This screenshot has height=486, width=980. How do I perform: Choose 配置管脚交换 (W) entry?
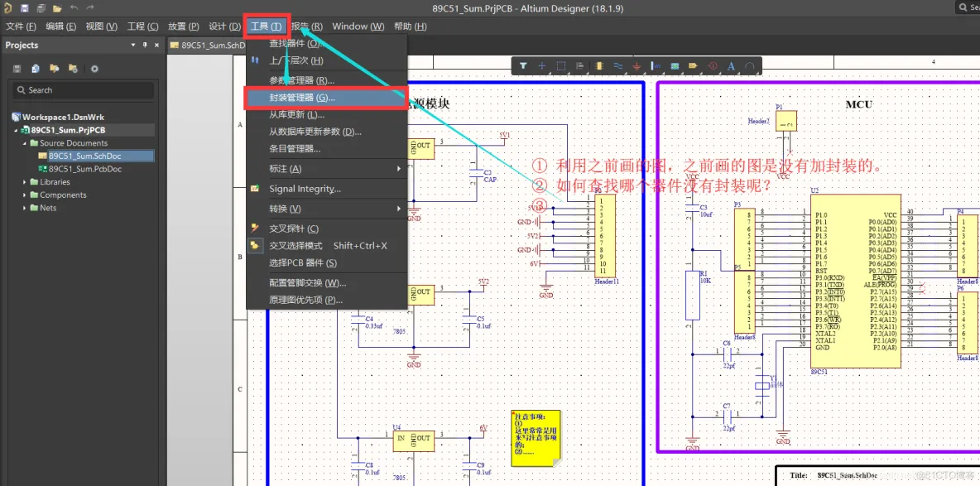[x=327, y=282]
